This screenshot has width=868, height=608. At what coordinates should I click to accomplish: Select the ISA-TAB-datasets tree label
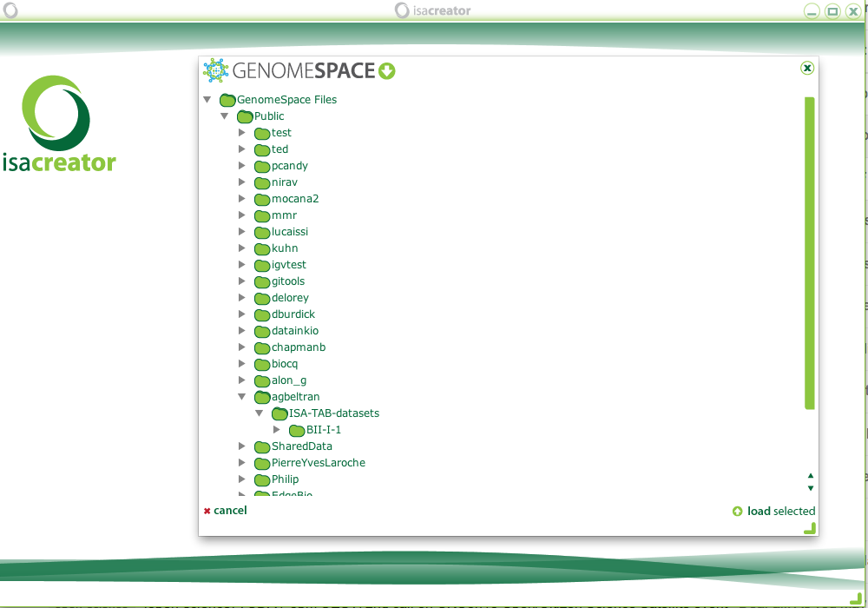[334, 413]
